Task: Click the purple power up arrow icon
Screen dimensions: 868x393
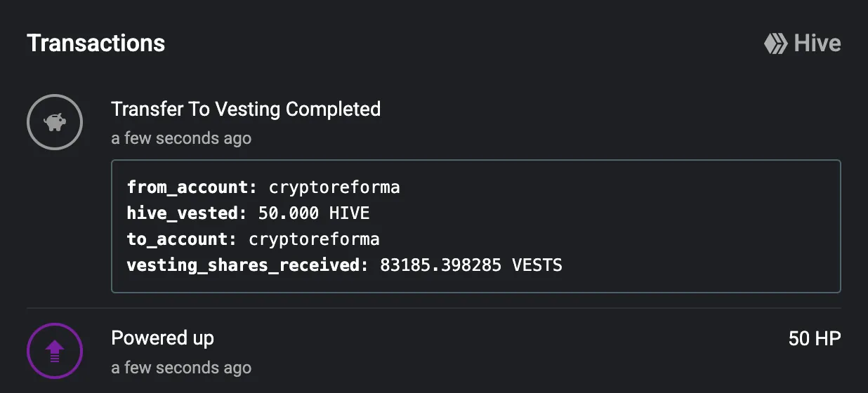Action: [x=55, y=350]
